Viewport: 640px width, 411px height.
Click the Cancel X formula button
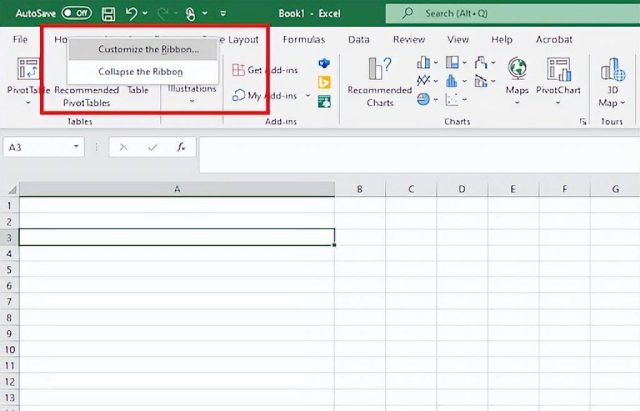click(123, 147)
